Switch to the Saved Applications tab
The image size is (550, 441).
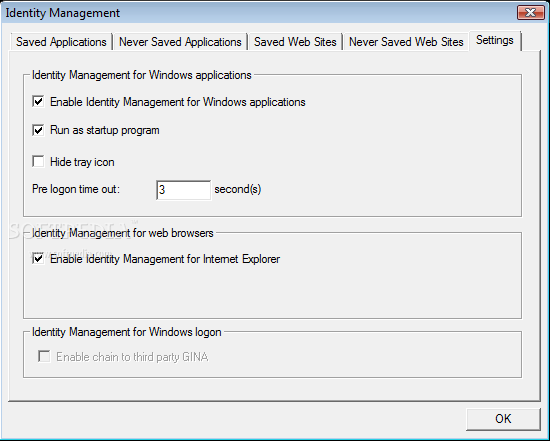tap(61, 42)
